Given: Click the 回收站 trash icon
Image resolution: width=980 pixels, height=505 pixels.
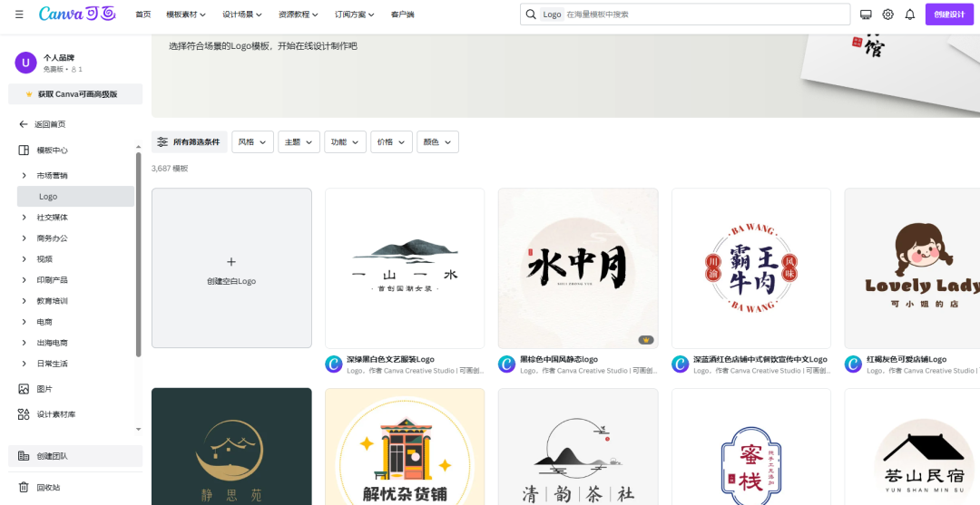Looking at the screenshot, I should [23, 488].
